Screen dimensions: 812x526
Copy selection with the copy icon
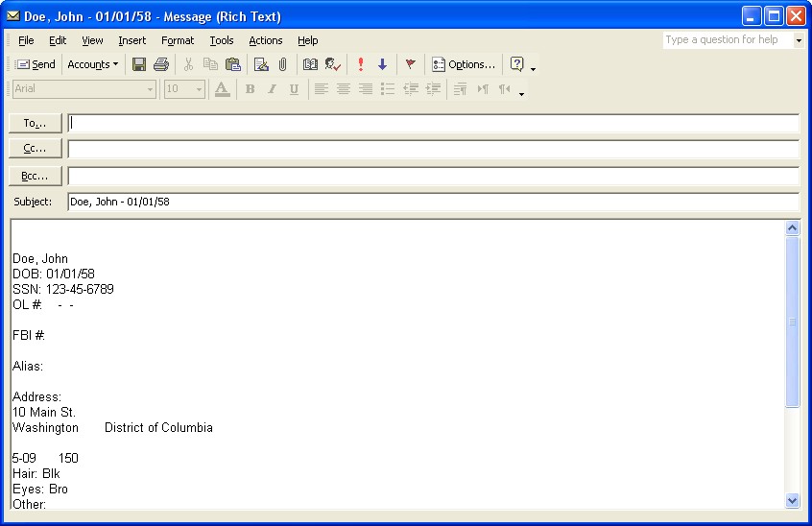tap(210, 64)
